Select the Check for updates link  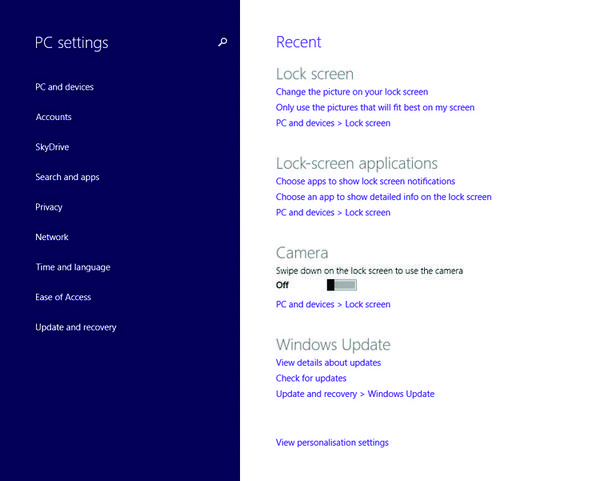tap(311, 378)
